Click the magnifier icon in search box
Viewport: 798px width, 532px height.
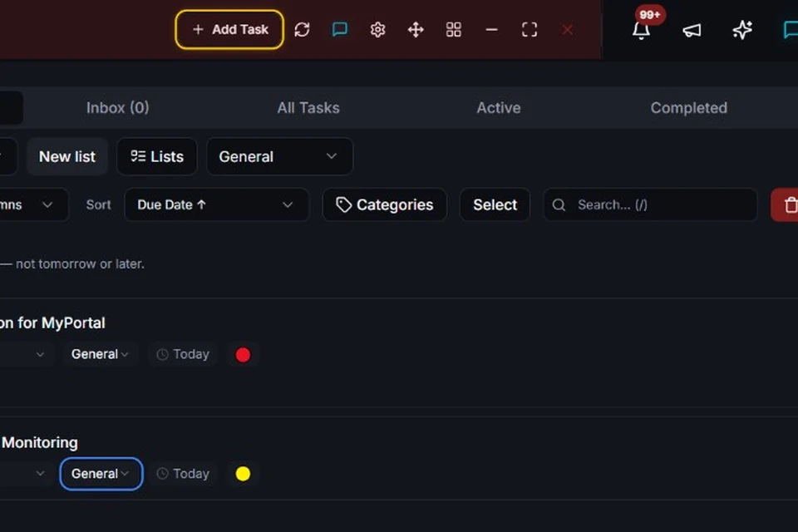click(x=559, y=204)
